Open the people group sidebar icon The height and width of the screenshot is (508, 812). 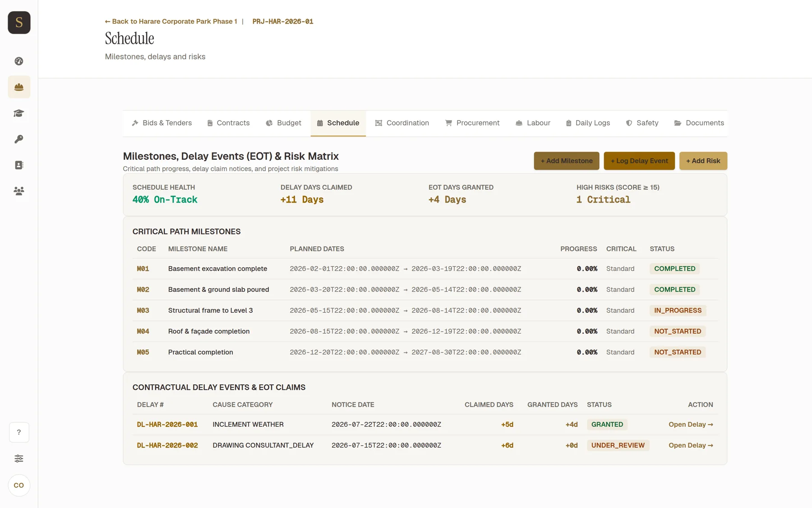click(x=19, y=191)
